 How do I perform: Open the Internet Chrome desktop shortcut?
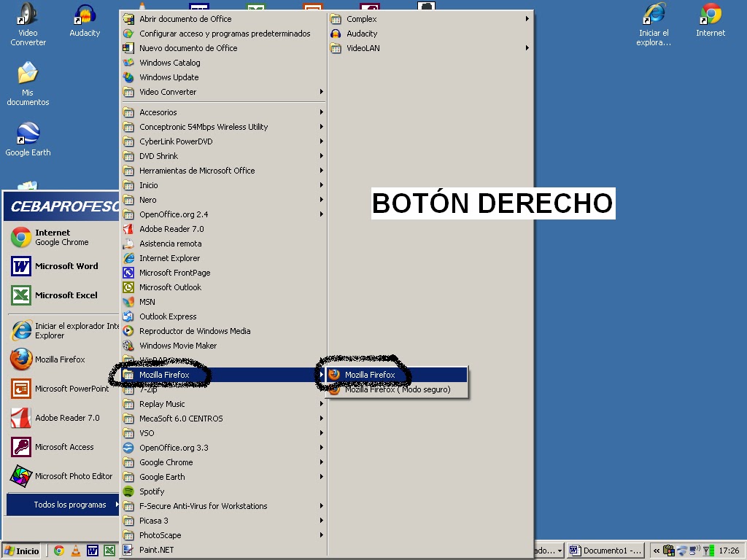[711, 20]
